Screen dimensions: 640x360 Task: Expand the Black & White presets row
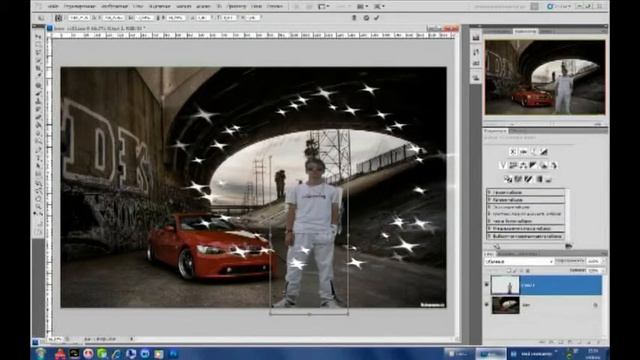tap(526, 221)
